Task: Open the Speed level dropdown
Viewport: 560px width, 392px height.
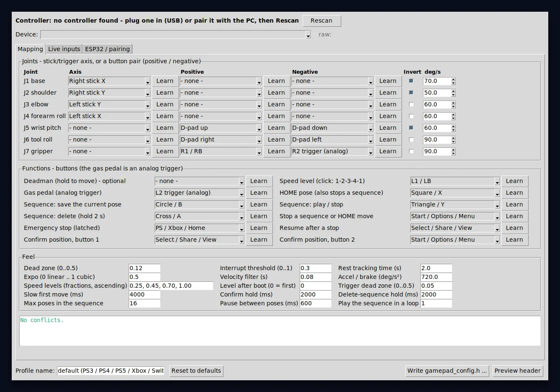Action: 455,181
